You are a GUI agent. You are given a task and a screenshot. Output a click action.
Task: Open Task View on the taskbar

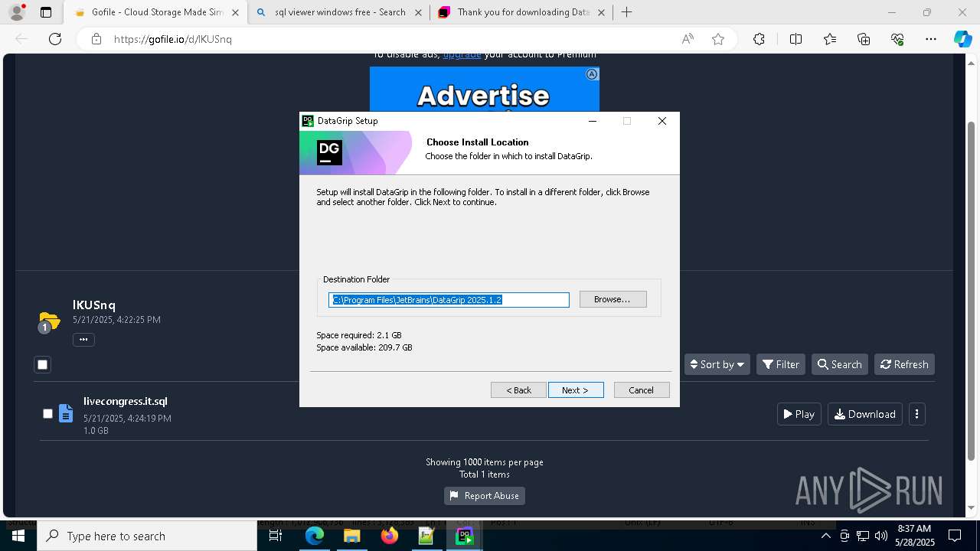coord(276,536)
